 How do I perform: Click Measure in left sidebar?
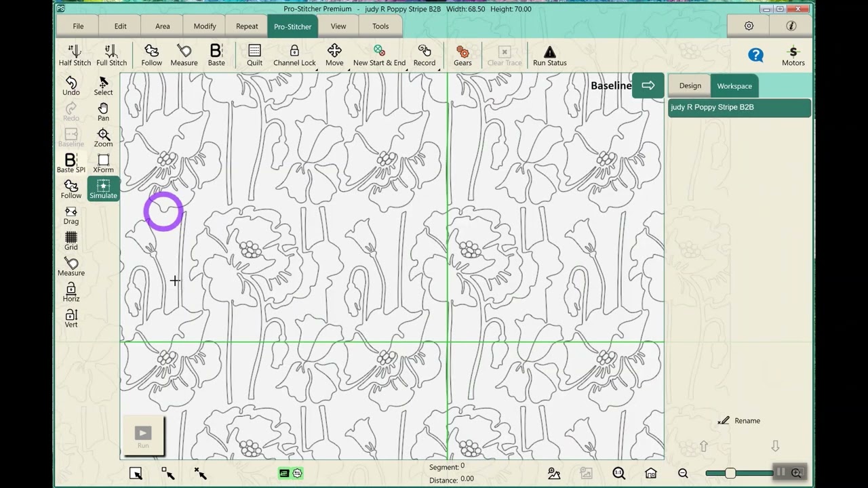(x=71, y=266)
